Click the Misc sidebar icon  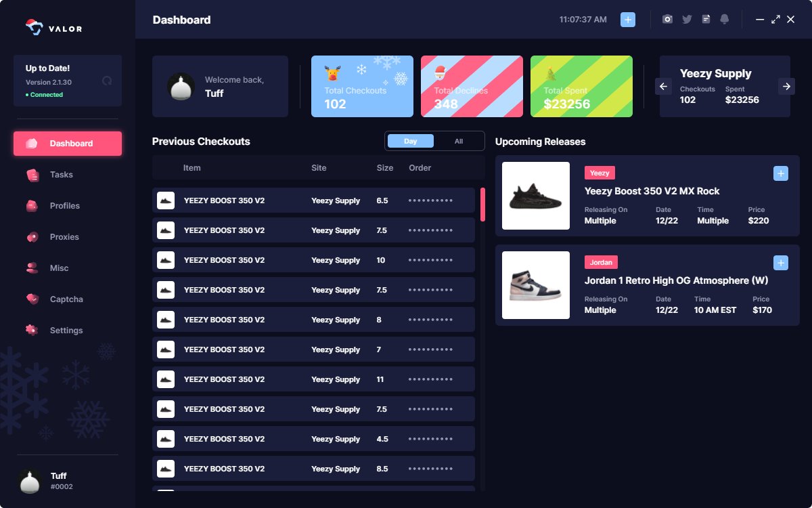(32, 268)
